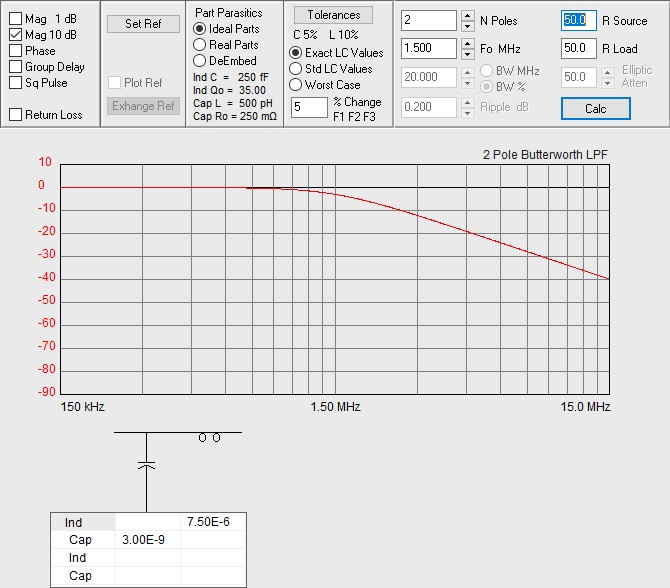Check the Sq Pulse option

point(15,82)
